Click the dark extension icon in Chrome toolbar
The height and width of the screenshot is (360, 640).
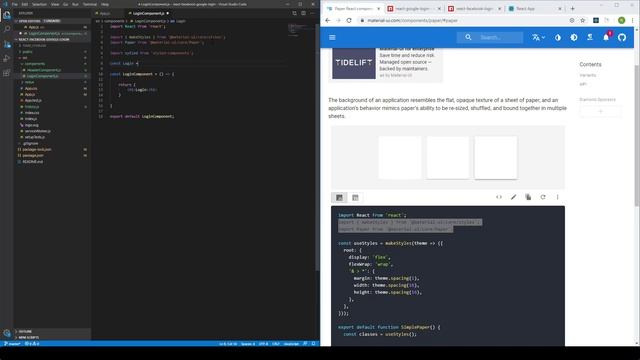tap(596, 20)
